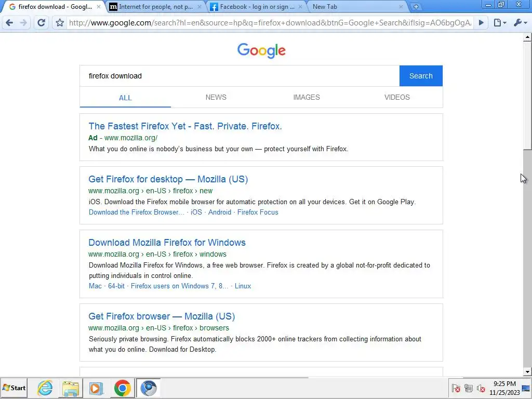Launch Internet Explorer from the taskbar
This screenshot has width=532, height=399.
(x=45, y=388)
